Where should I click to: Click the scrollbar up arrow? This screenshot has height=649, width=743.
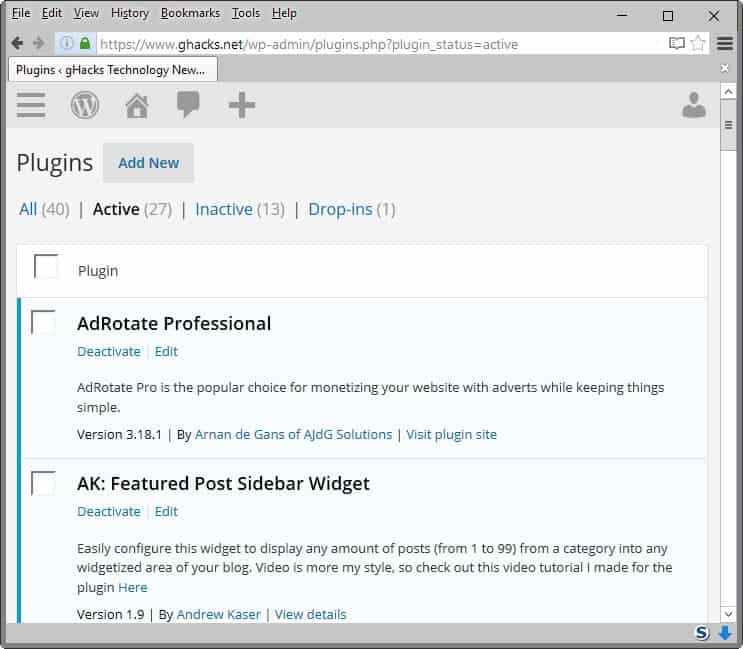728,91
